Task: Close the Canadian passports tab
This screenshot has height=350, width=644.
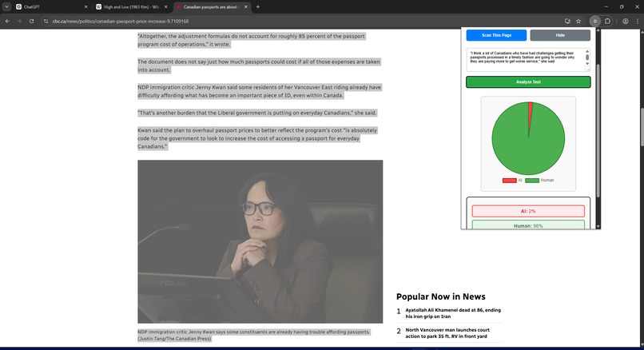Action: tap(246, 7)
